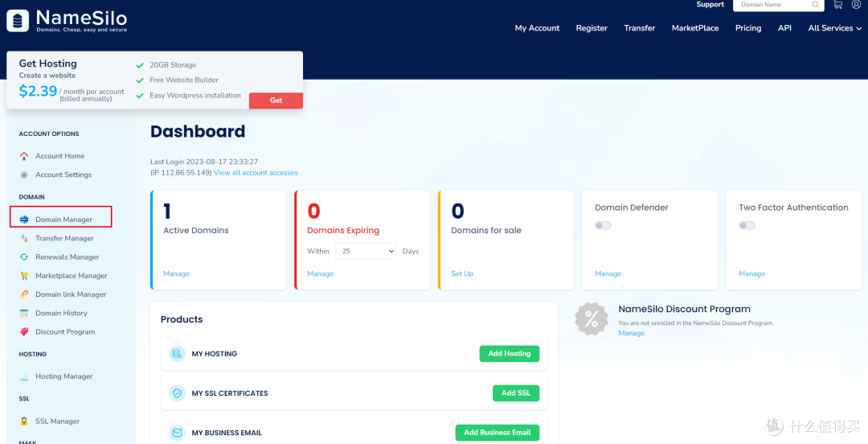
Task: Open Domain link Manager in sidebar
Action: [71, 294]
